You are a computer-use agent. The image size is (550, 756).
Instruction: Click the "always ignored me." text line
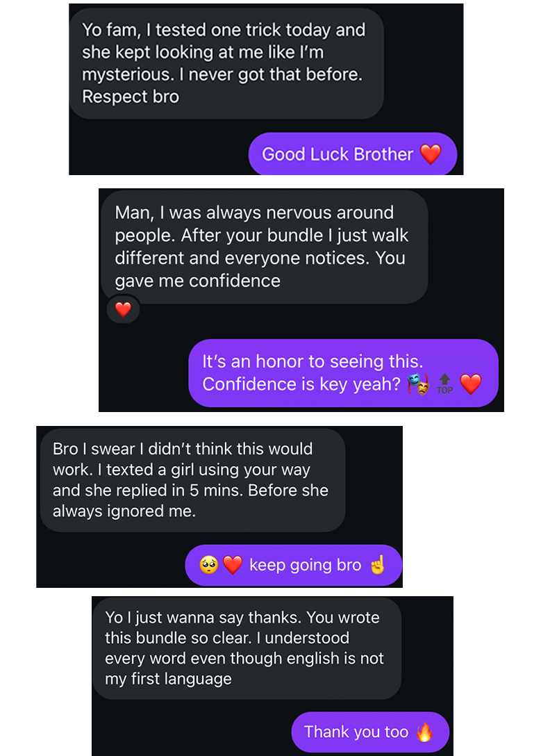coord(124,511)
